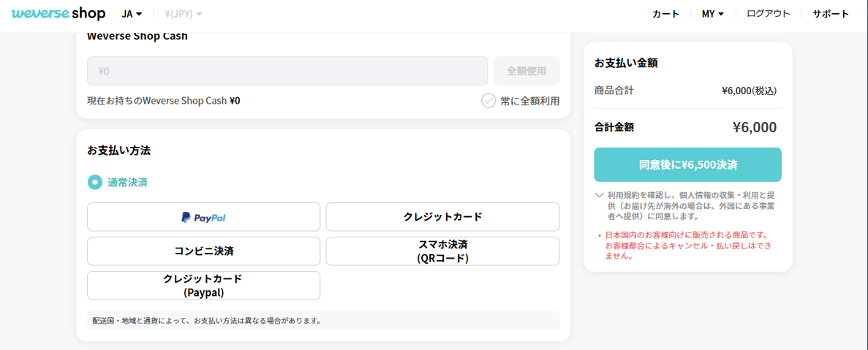Focus the Weverse Shop Cash amount field
The image size is (868, 350).
point(287,71)
